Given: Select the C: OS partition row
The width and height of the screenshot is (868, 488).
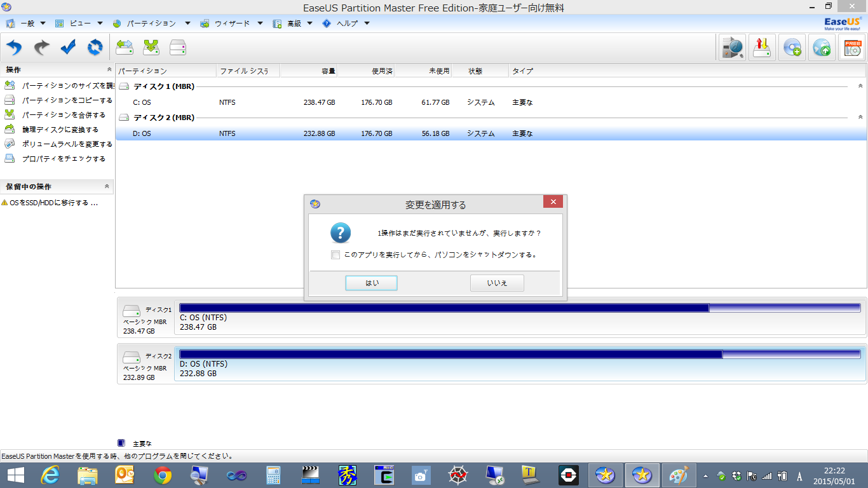Looking at the screenshot, I should click(491, 102).
